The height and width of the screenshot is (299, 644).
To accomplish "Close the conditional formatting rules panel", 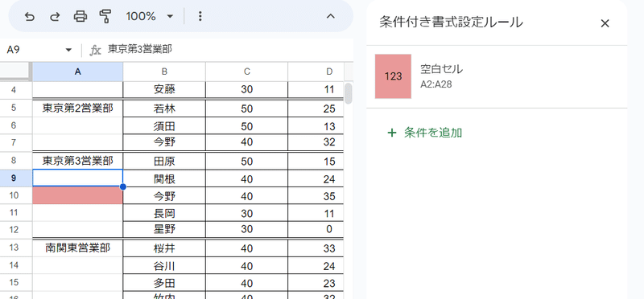I will point(605,23).
